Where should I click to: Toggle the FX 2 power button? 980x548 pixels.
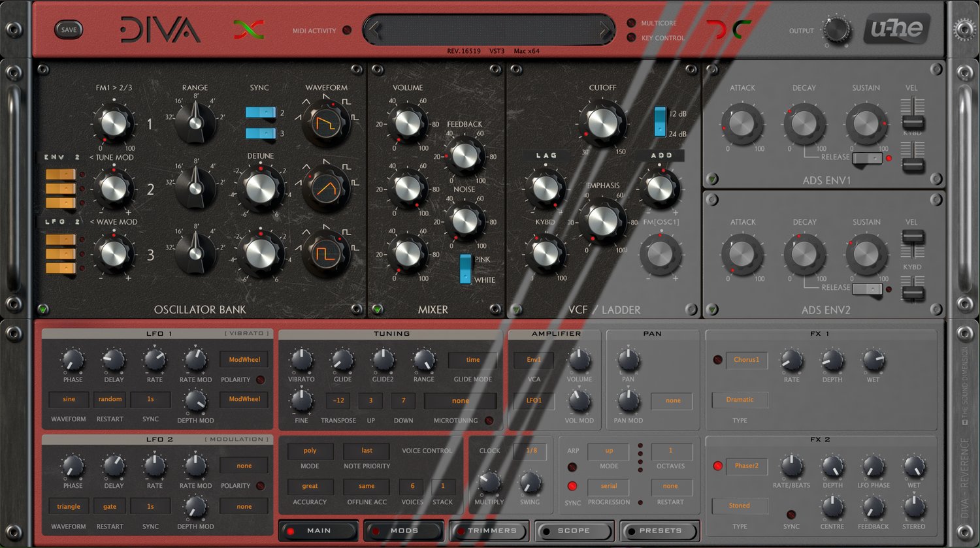[x=717, y=466]
